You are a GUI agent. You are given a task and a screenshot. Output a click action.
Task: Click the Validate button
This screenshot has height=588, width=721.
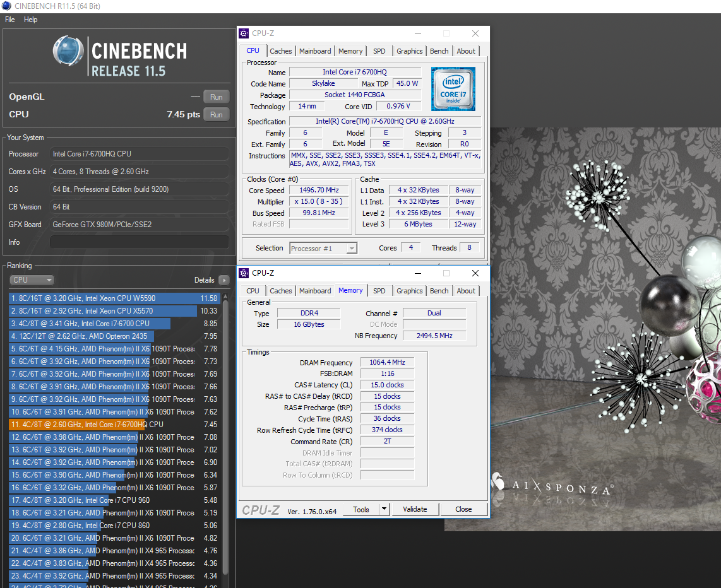point(415,509)
